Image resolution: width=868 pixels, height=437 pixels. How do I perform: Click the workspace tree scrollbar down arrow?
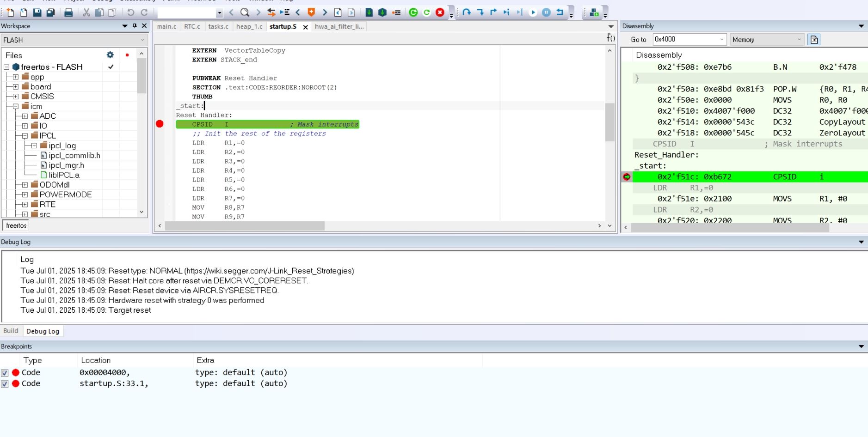tap(142, 212)
